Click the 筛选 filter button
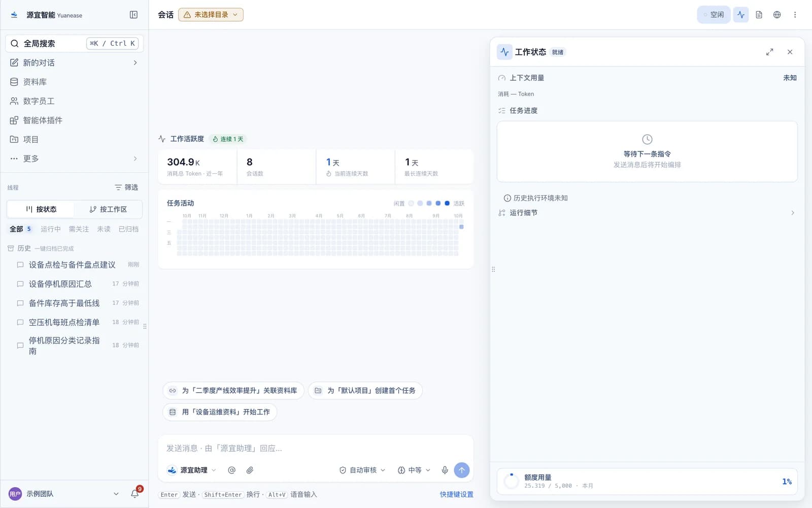Screen dimensions: 812x508 [x=126, y=187]
